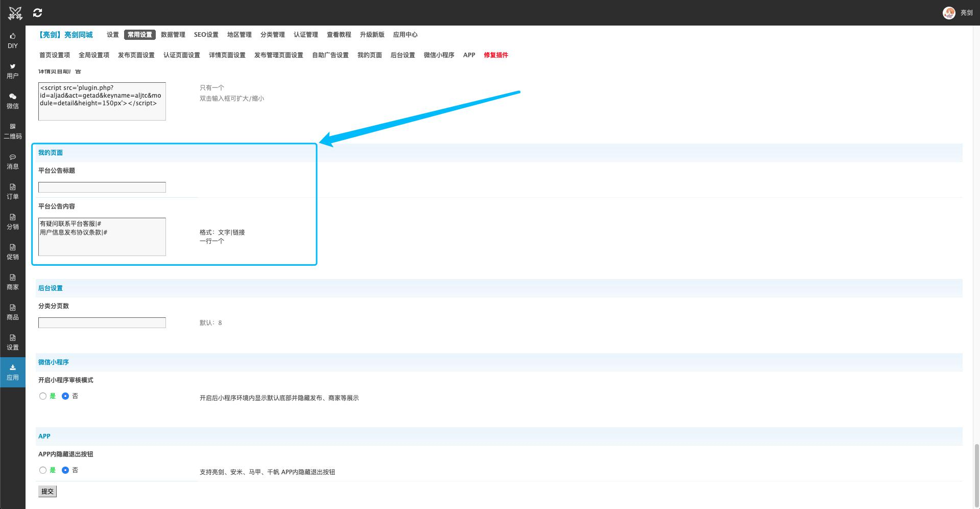980x509 pixels.
Task: Focus the 平台公告标题 input field
Action: (x=102, y=188)
